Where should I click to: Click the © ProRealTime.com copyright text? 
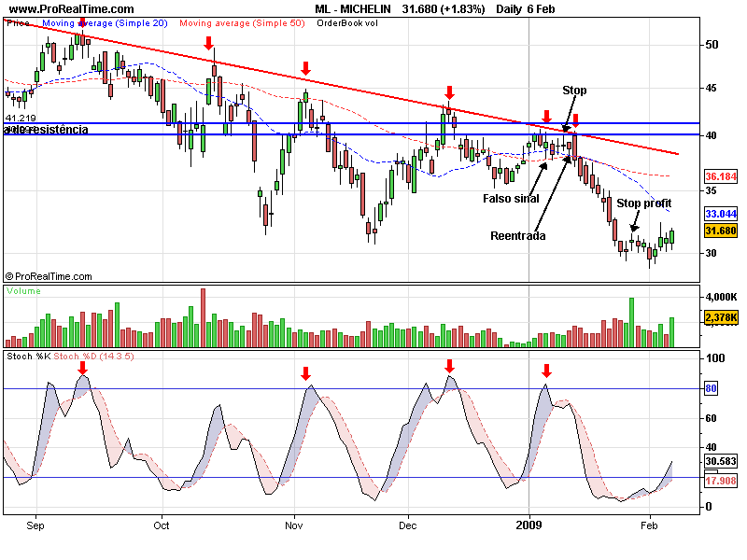pyautogui.click(x=49, y=276)
